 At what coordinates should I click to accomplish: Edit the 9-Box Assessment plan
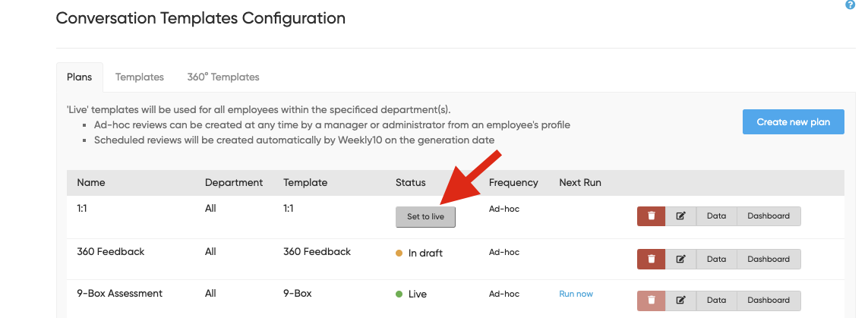coord(680,301)
